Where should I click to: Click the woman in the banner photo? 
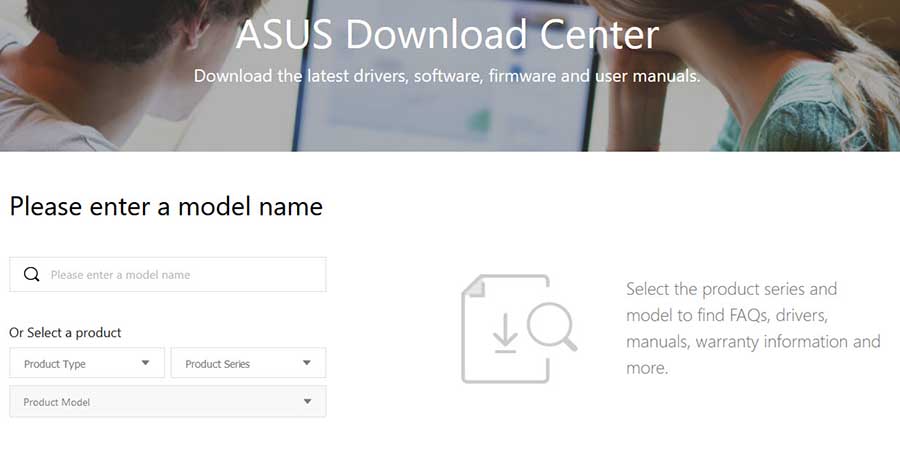click(746, 75)
